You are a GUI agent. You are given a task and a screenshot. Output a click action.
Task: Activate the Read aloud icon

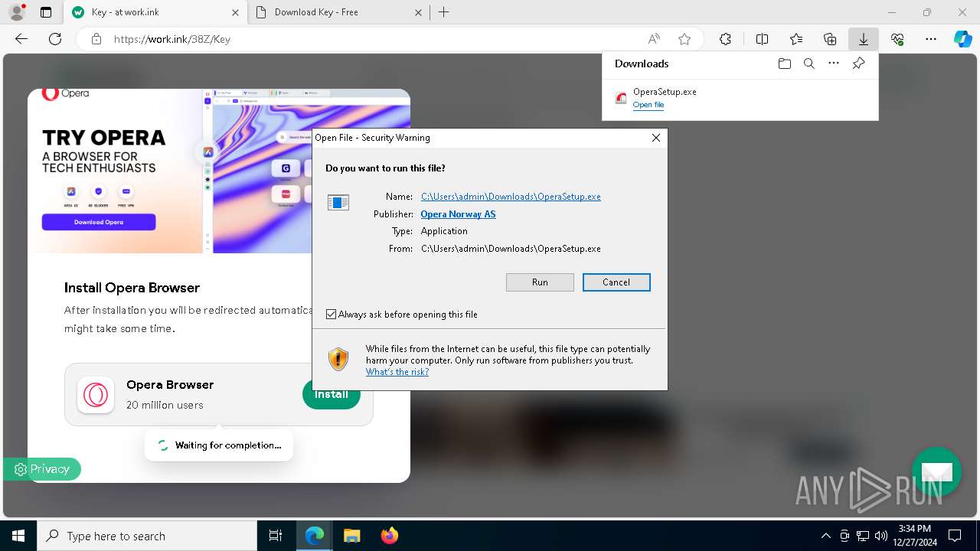click(654, 39)
